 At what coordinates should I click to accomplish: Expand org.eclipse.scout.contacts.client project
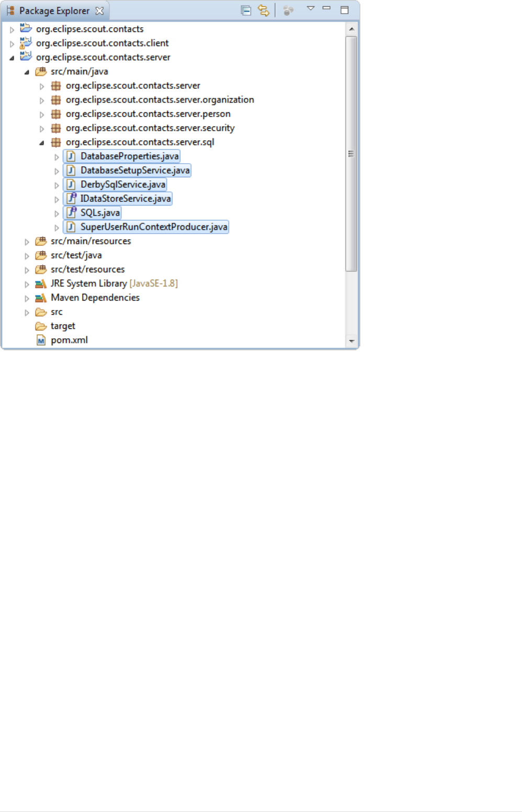(x=12, y=44)
